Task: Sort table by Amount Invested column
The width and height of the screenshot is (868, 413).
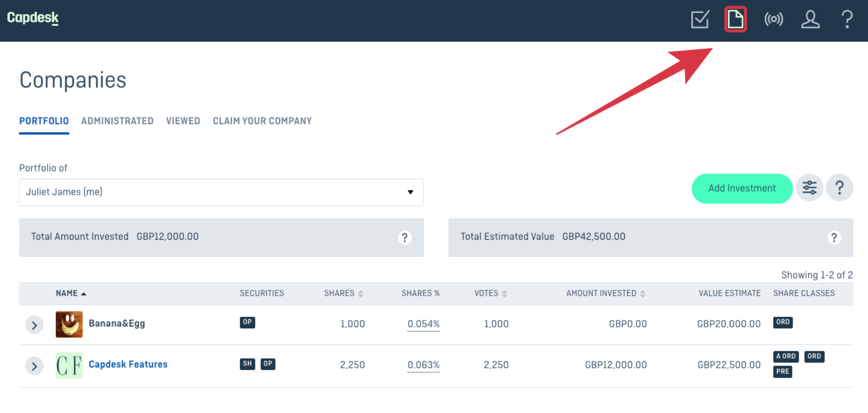Action: 605,293
